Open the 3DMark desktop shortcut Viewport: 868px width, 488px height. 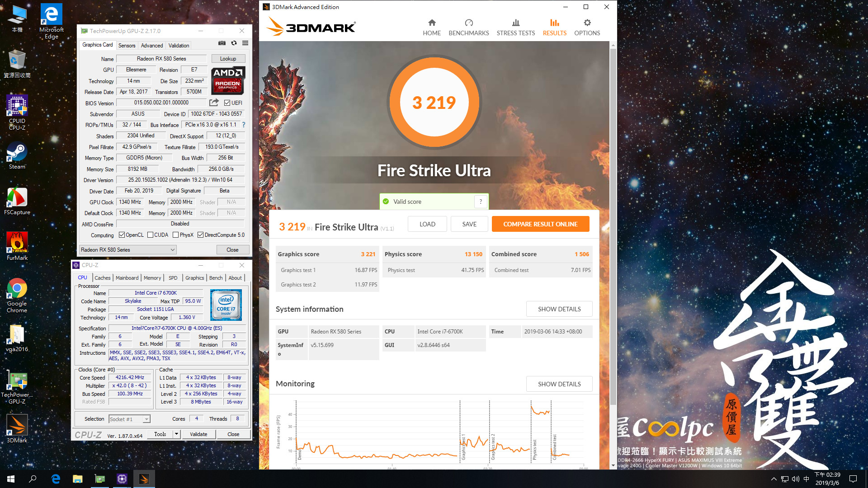(x=17, y=428)
